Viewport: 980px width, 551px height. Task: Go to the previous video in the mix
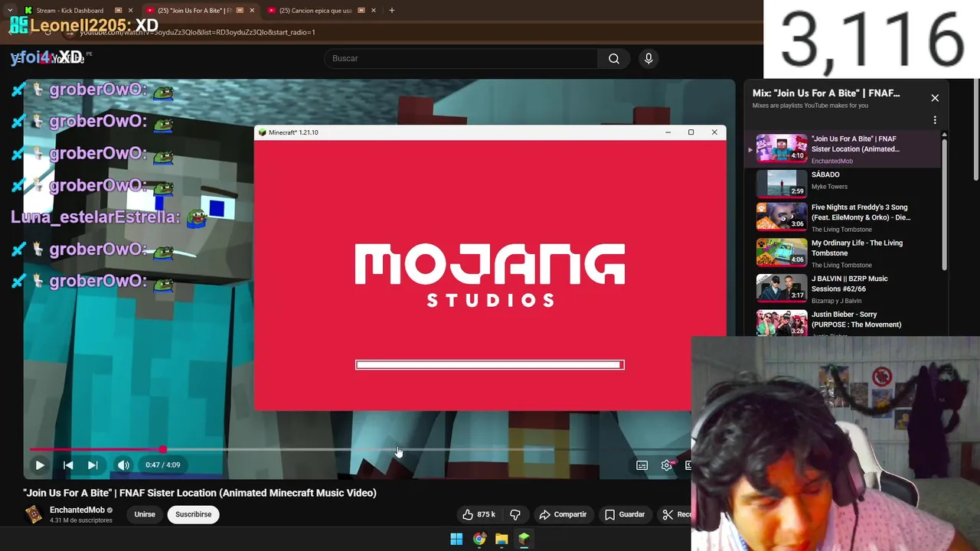[x=68, y=465]
